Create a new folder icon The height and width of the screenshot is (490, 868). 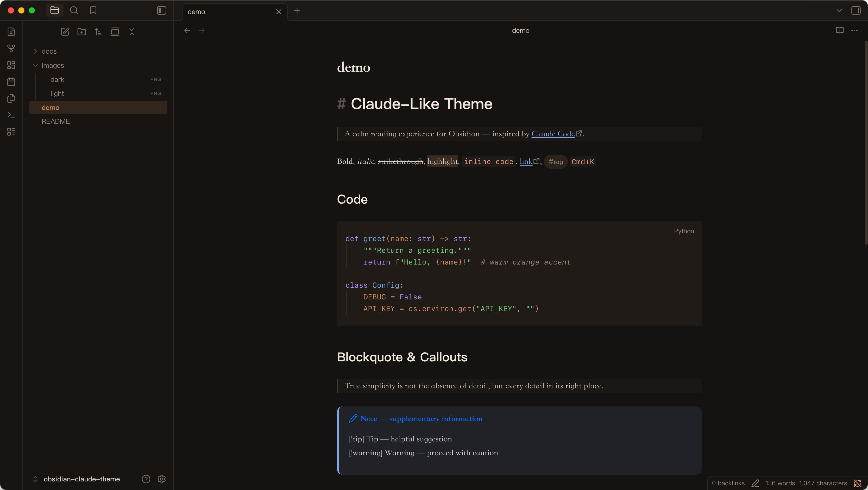coord(81,32)
